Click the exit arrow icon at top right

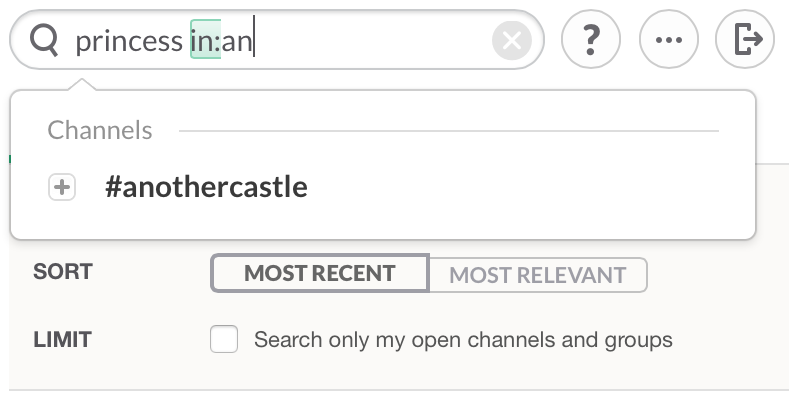coord(745,39)
